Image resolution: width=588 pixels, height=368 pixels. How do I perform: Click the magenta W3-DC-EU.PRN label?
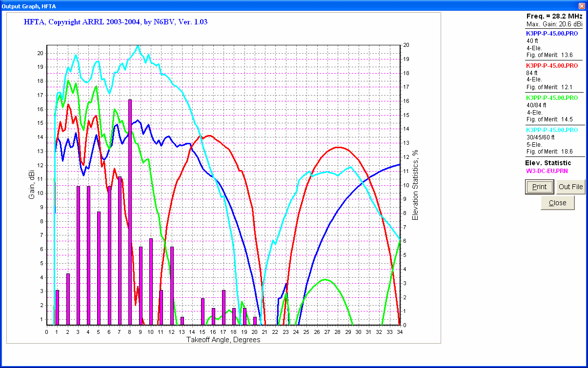coord(547,171)
